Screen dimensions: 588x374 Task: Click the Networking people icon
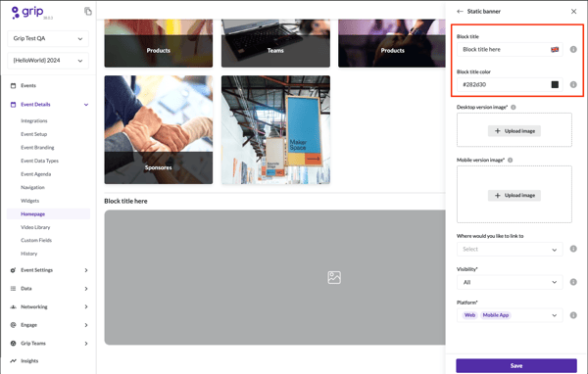tap(13, 306)
